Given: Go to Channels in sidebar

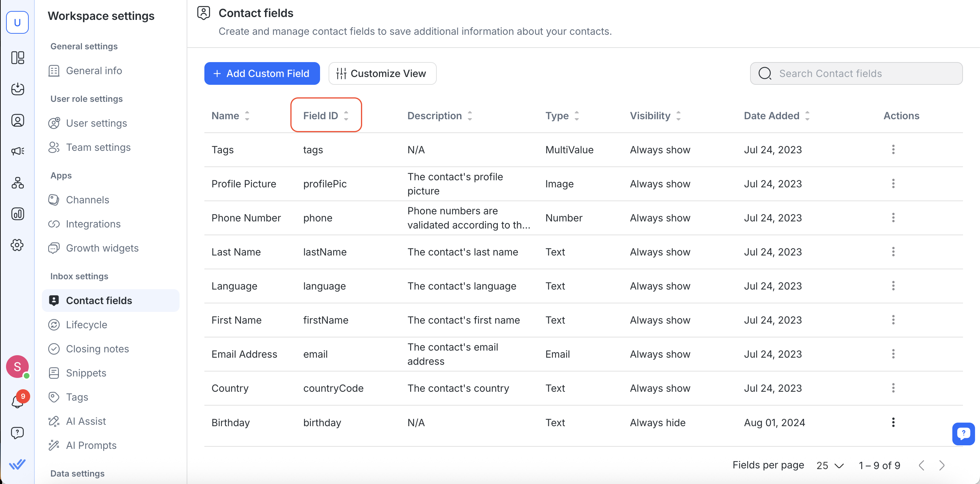Looking at the screenshot, I should 88,200.
